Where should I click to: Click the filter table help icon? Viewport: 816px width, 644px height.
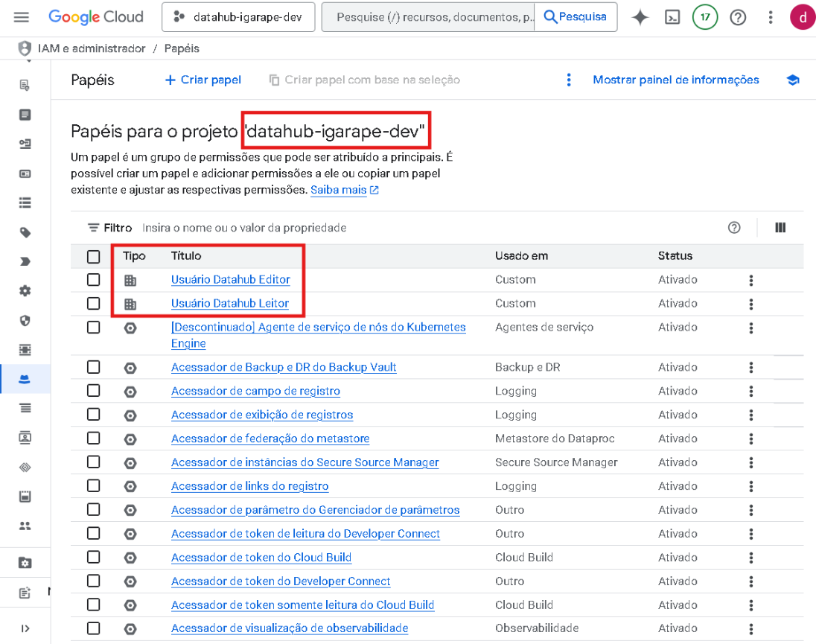point(734,228)
